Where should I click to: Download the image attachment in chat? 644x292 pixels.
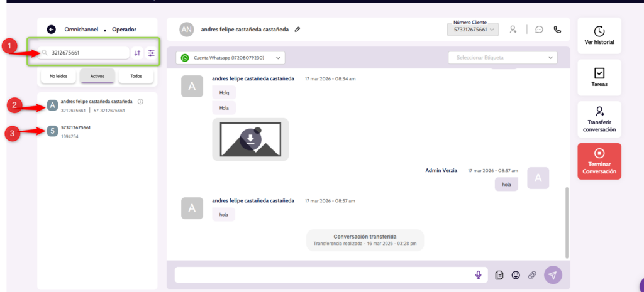[x=250, y=139]
